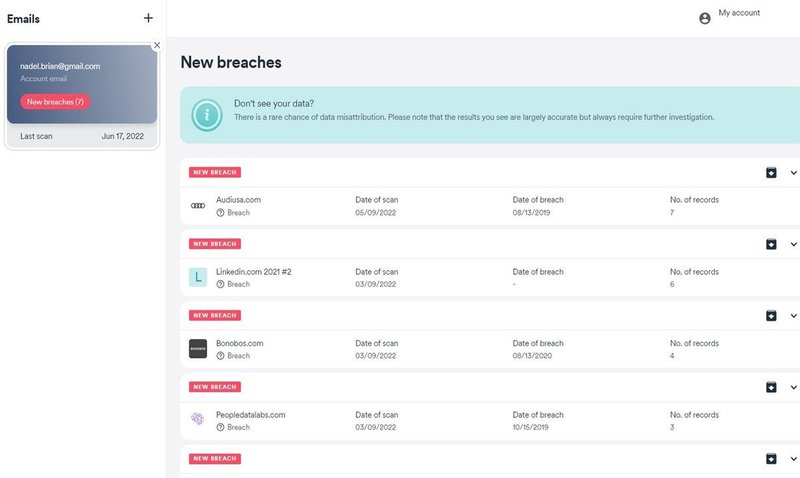This screenshot has width=800, height=478.
Task: Expand the last breach entry at bottom
Action: point(793,459)
